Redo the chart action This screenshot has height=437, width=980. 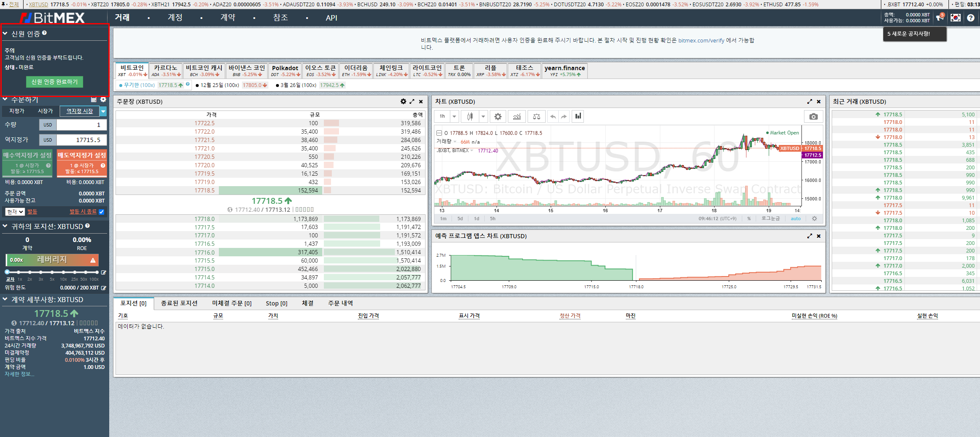(x=564, y=116)
